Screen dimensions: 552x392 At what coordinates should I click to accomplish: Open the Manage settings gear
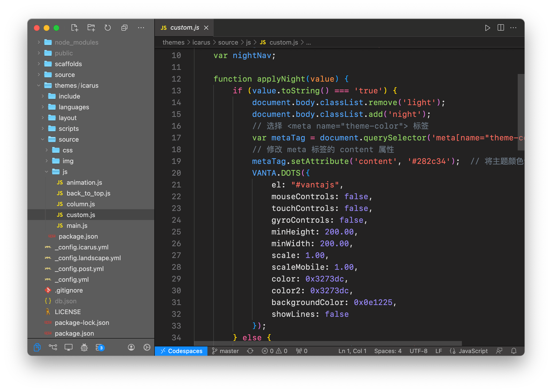tap(147, 347)
